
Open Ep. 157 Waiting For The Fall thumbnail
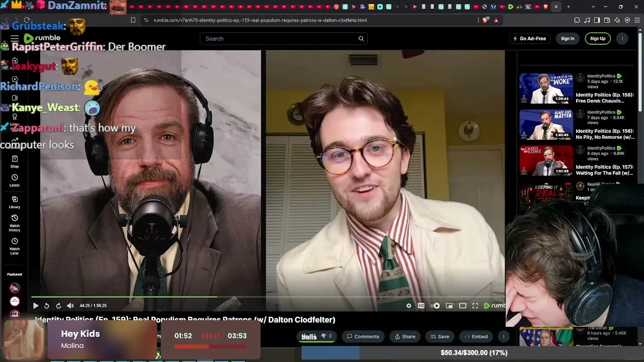546,160
